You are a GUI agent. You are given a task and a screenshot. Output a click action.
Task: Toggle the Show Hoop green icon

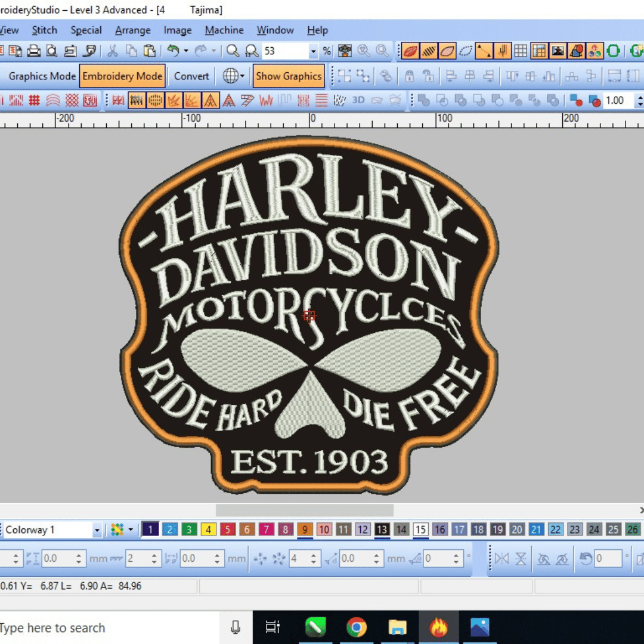pyautogui.click(x=613, y=51)
